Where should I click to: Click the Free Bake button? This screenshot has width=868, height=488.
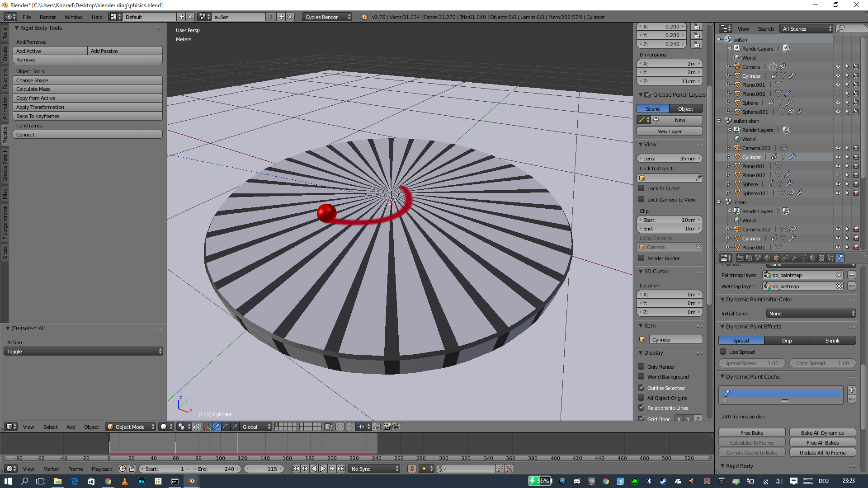coord(752,432)
